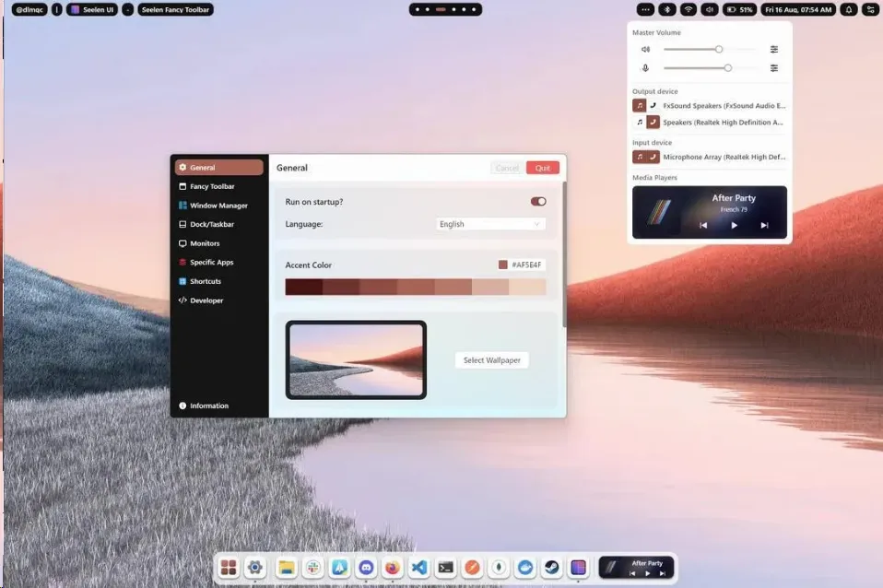
Task: Launch the green leaf MongoDB app in dock
Action: [499, 568]
